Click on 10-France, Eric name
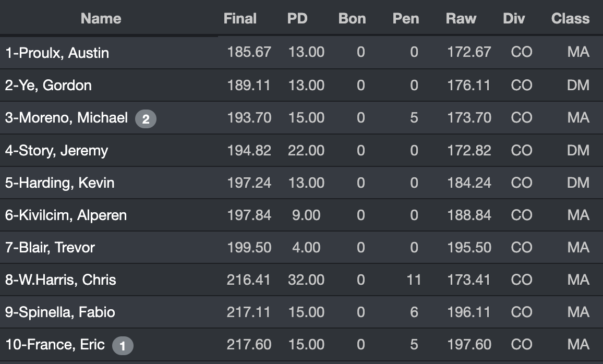Viewport: 603px width, 364px height. 55,345
